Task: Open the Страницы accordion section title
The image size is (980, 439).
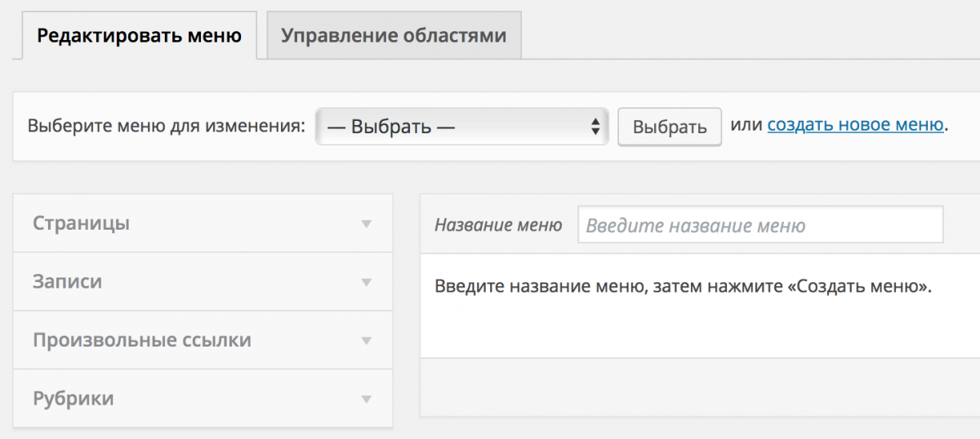Action: 81,223
